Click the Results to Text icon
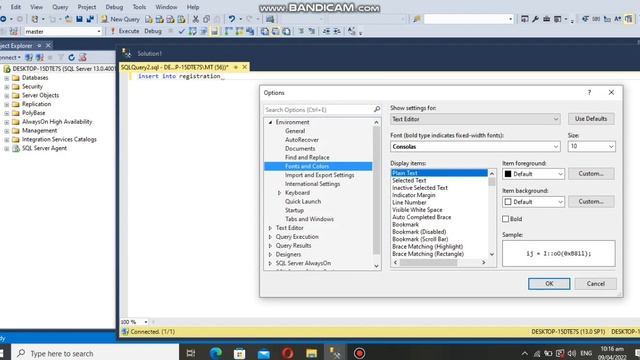The image size is (640, 360). 265,31
